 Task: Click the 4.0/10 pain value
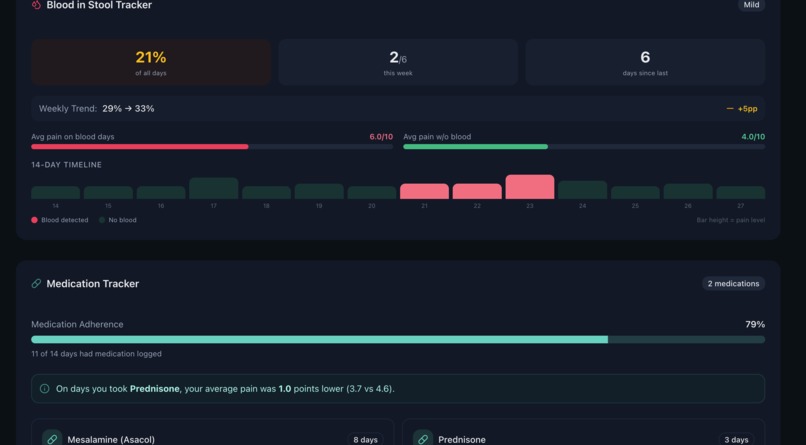(753, 137)
